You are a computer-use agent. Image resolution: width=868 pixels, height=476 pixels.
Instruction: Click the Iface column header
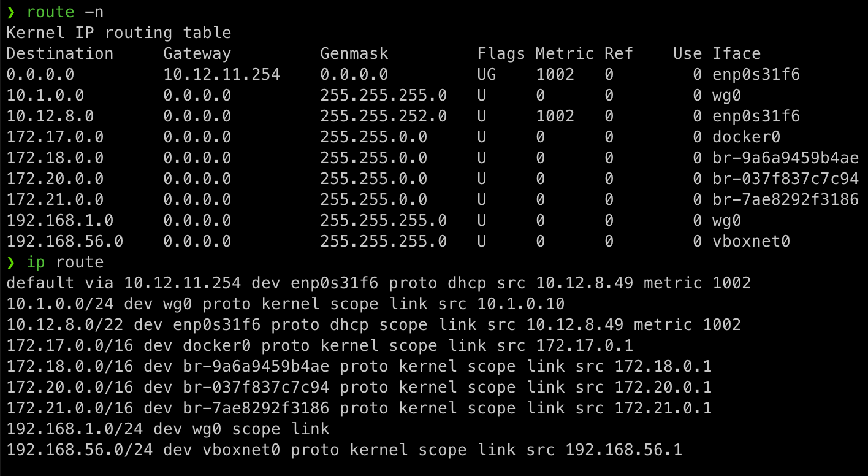pos(737,53)
